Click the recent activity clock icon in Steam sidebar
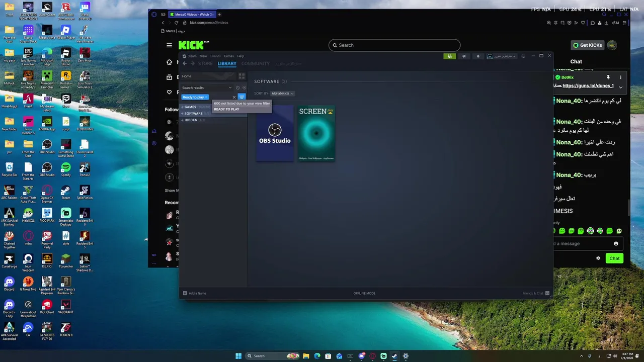The image size is (644, 362). (238, 87)
